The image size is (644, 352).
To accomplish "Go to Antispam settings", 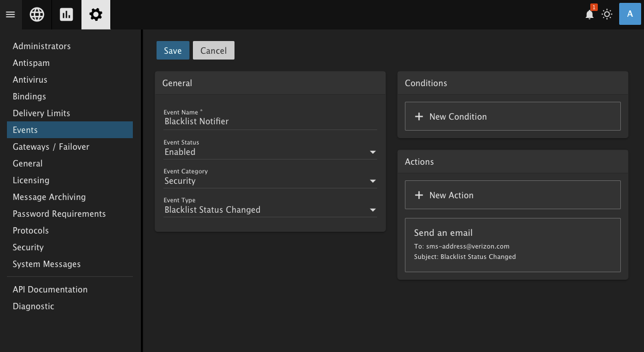I will [31, 63].
